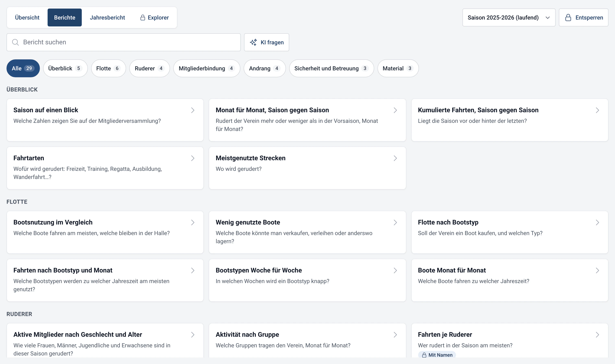
Task: Filter reports by Material
Action: click(x=398, y=69)
